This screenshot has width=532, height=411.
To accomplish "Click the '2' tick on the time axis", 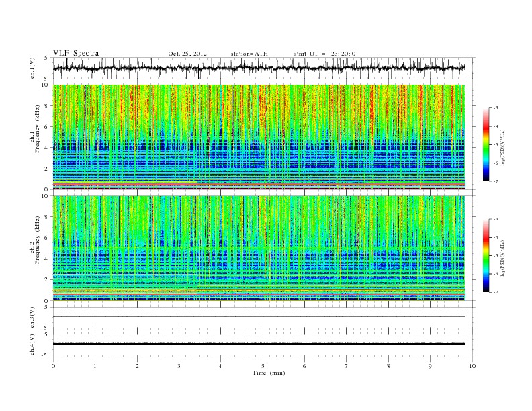I will click(x=137, y=366).
